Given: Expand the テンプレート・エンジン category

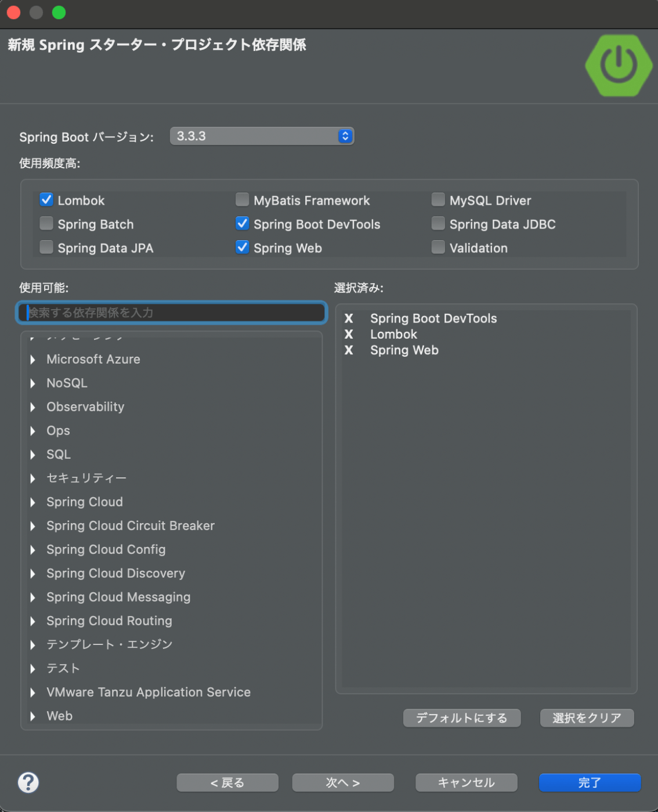Looking at the screenshot, I should point(33,645).
